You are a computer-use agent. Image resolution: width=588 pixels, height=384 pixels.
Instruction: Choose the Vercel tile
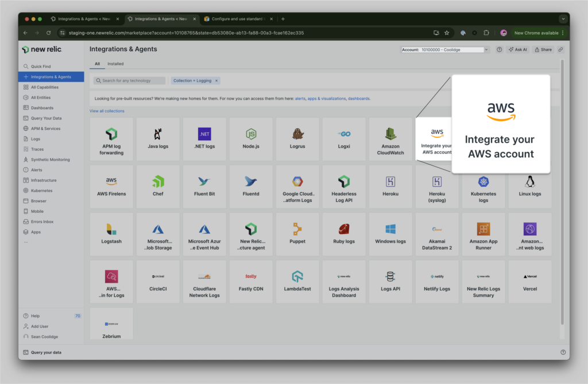click(530, 282)
